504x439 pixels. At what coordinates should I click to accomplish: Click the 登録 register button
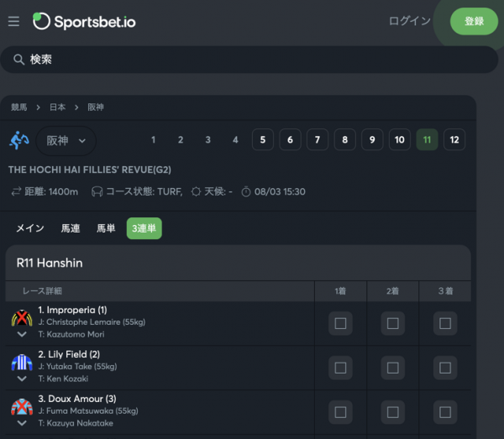[x=474, y=22]
